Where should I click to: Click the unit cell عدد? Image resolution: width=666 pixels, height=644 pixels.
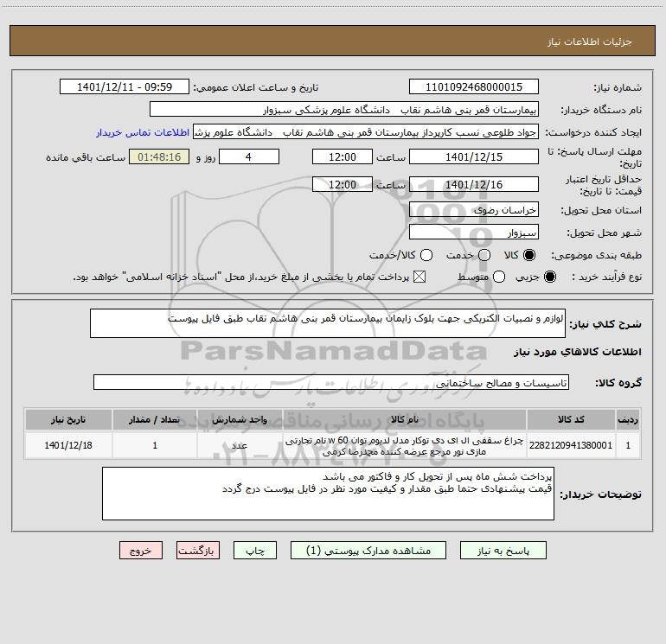tap(240, 445)
